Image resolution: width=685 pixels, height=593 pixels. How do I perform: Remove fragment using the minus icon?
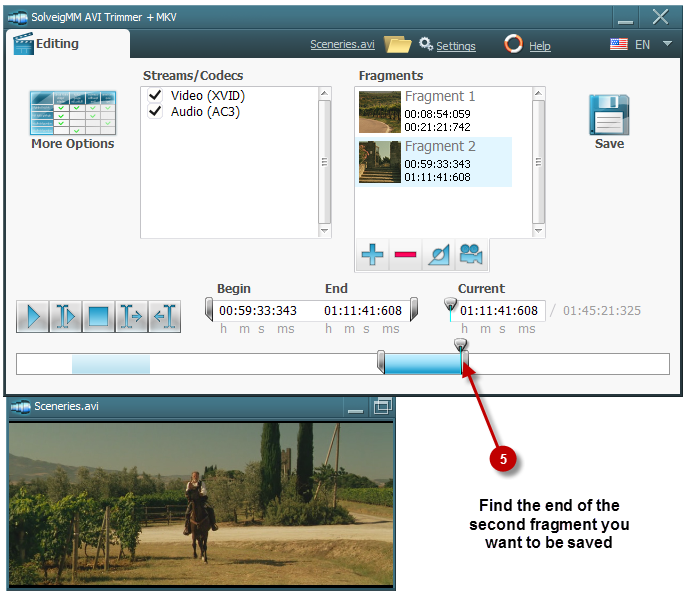click(405, 255)
